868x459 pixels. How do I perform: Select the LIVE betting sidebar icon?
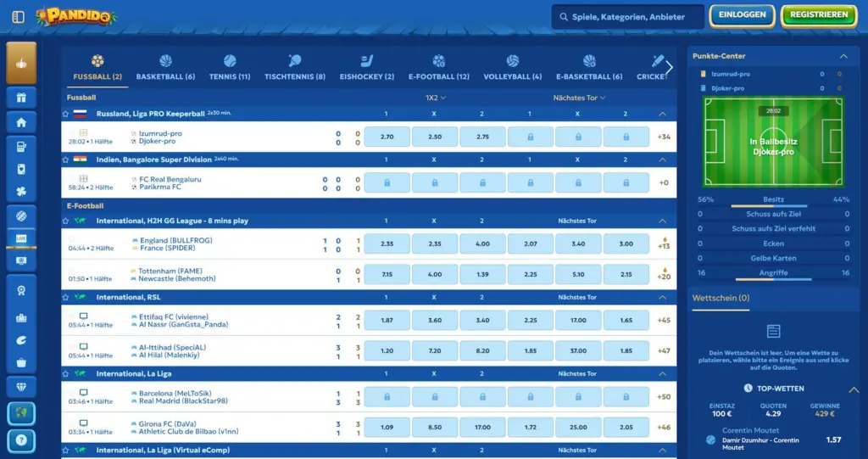(21, 239)
